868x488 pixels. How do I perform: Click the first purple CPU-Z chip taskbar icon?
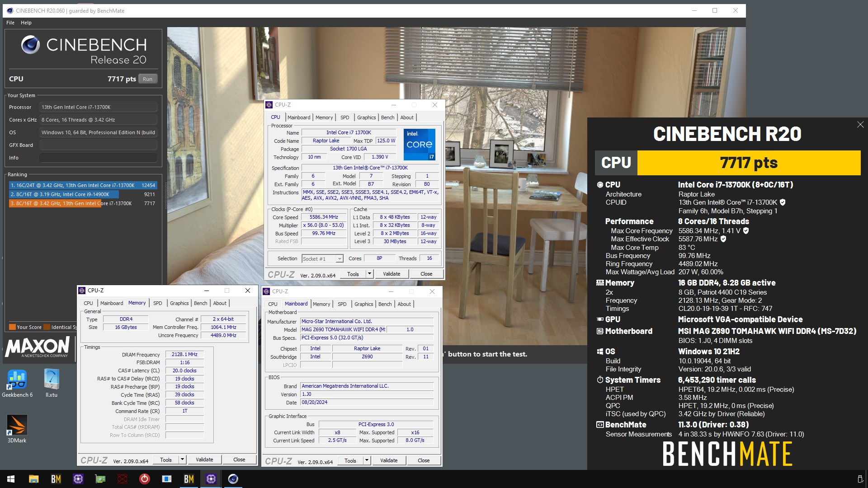tap(78, 479)
